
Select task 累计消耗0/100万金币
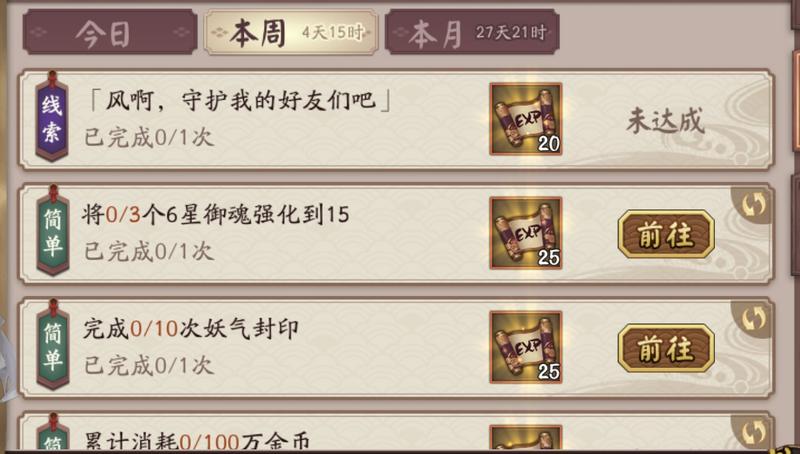click(396, 433)
